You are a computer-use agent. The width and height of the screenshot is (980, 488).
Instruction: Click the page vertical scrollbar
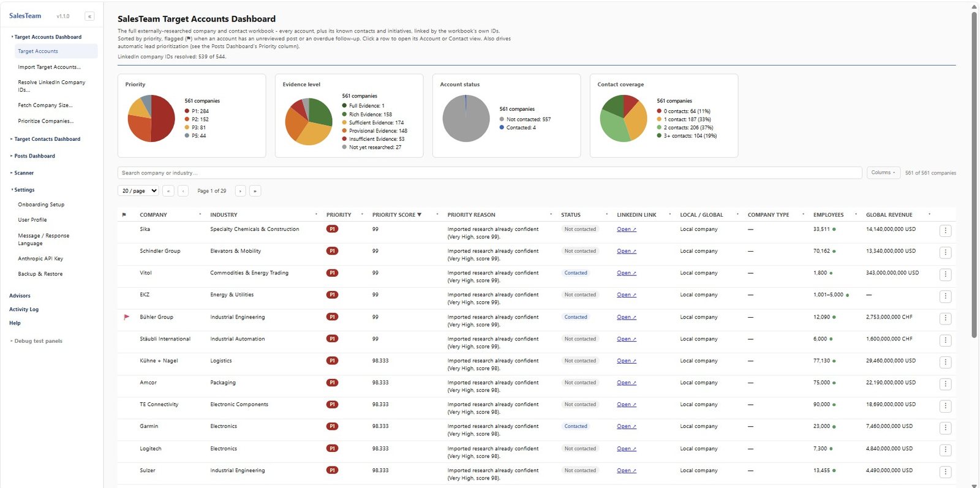(x=974, y=175)
